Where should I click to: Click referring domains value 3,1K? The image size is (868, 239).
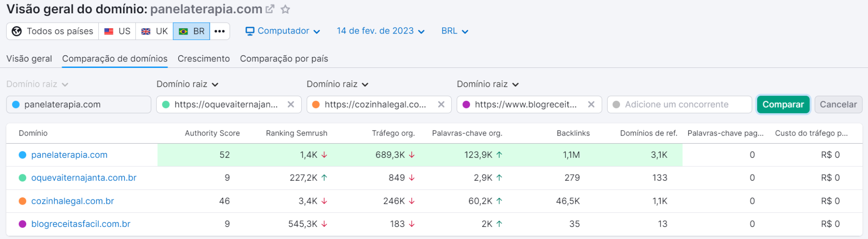click(x=659, y=155)
